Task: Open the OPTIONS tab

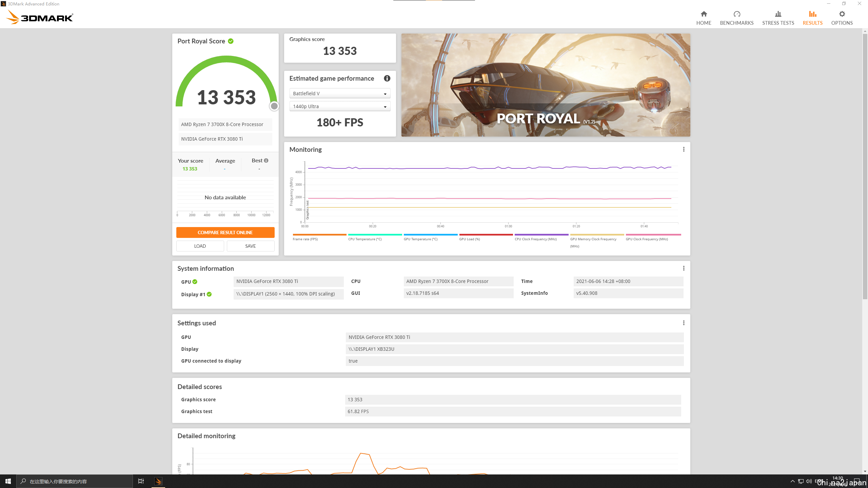Action: (842, 18)
